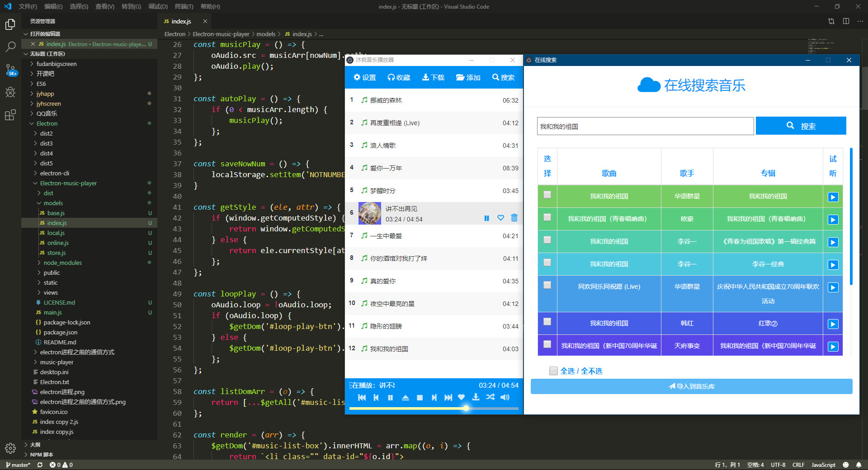Image resolution: width=868 pixels, height=470 pixels.
Task: Open 下载 in music player toolbar
Action: tap(433, 77)
